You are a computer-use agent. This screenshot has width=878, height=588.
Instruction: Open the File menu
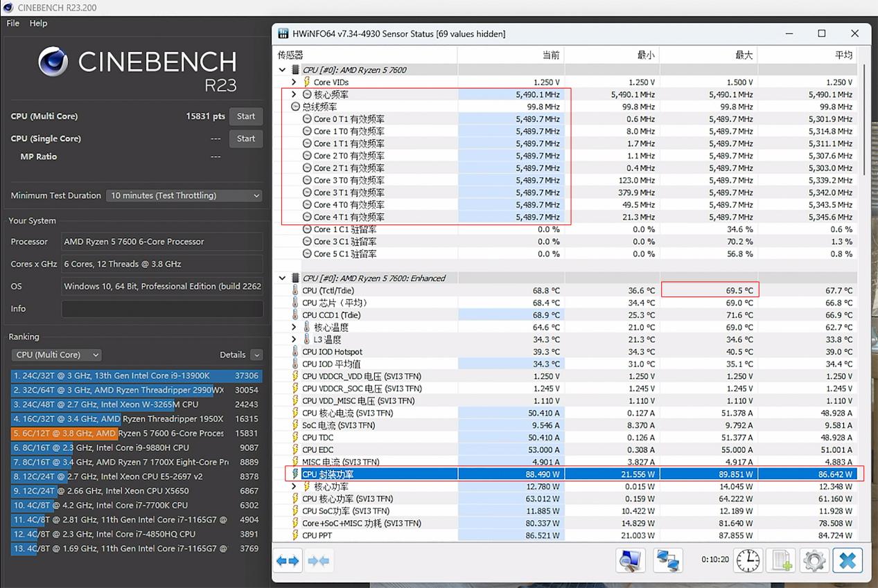pos(13,23)
